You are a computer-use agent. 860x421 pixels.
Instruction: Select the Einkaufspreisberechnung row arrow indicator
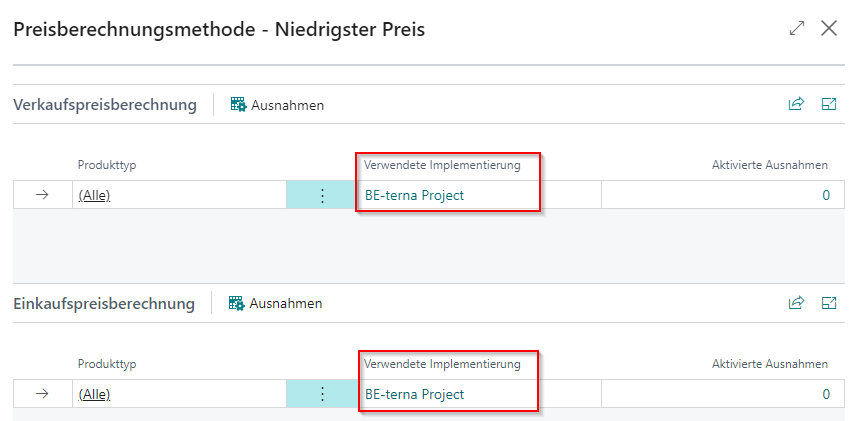[42, 394]
